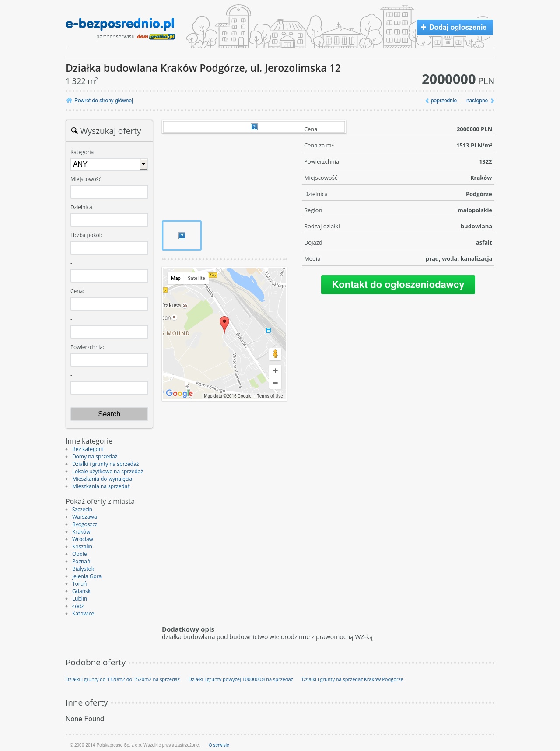Viewport: 560px width, 751px height.
Task: Select the broken image thumbnail
Action: (x=182, y=236)
